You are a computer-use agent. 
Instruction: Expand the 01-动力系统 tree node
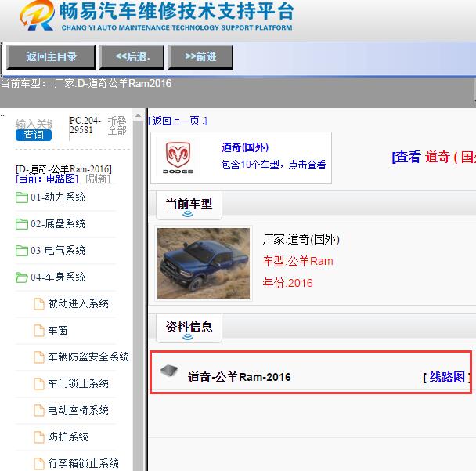58,197
